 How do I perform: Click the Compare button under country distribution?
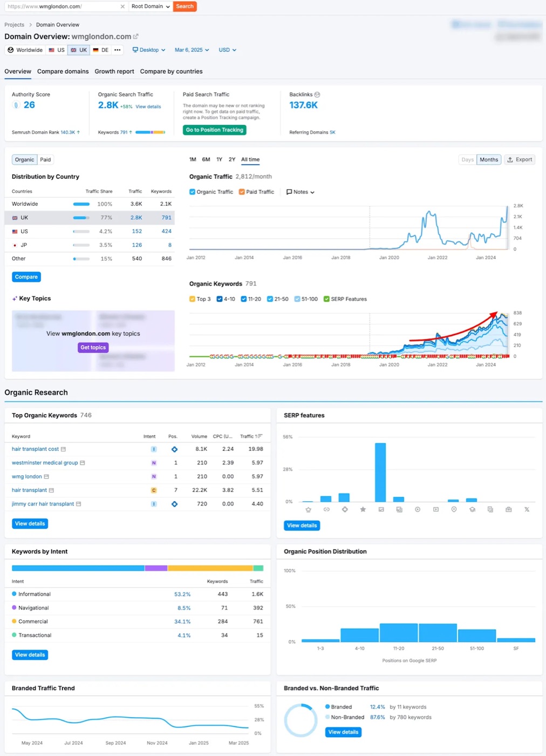click(26, 277)
